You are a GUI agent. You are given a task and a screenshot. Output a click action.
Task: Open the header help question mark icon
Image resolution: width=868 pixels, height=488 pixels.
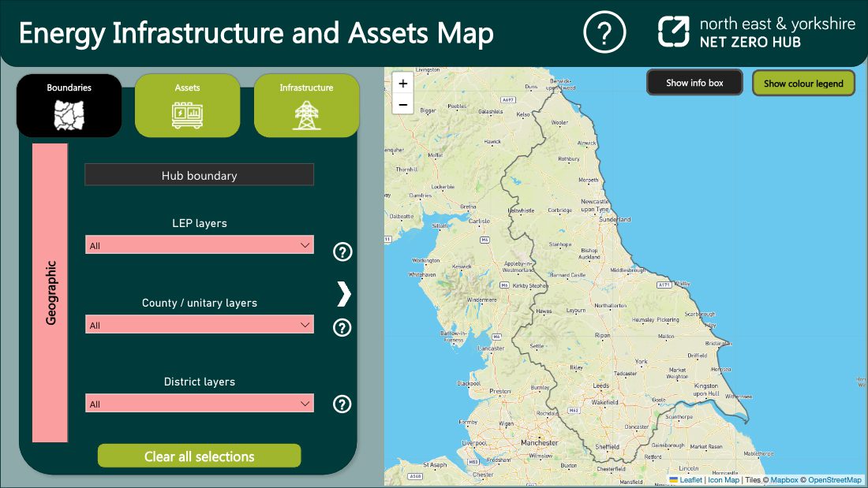[604, 33]
